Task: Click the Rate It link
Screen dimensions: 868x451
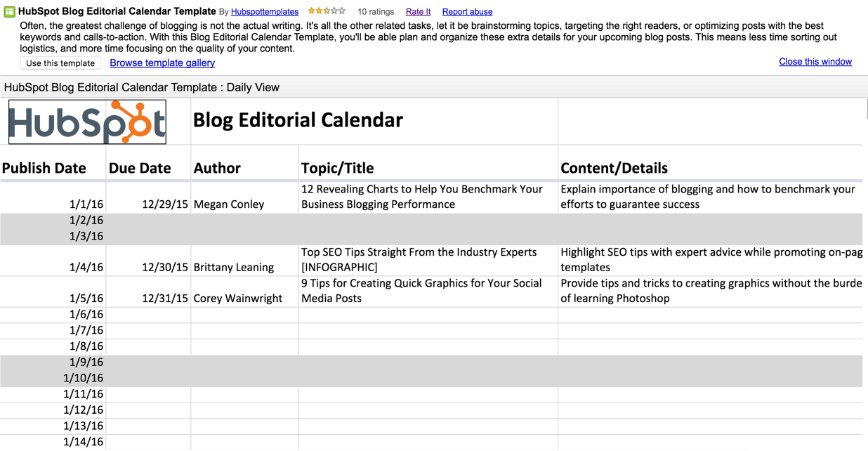Action: tap(418, 12)
